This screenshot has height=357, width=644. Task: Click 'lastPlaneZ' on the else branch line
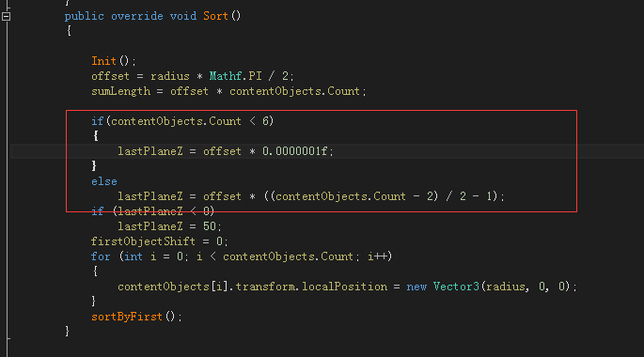pyautogui.click(x=150, y=196)
